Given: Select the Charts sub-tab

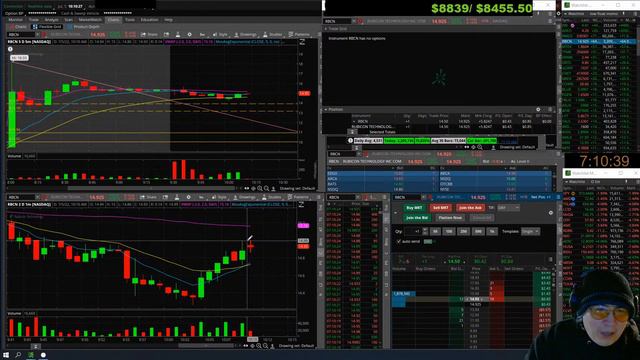Looking at the screenshot, I should point(18,27).
